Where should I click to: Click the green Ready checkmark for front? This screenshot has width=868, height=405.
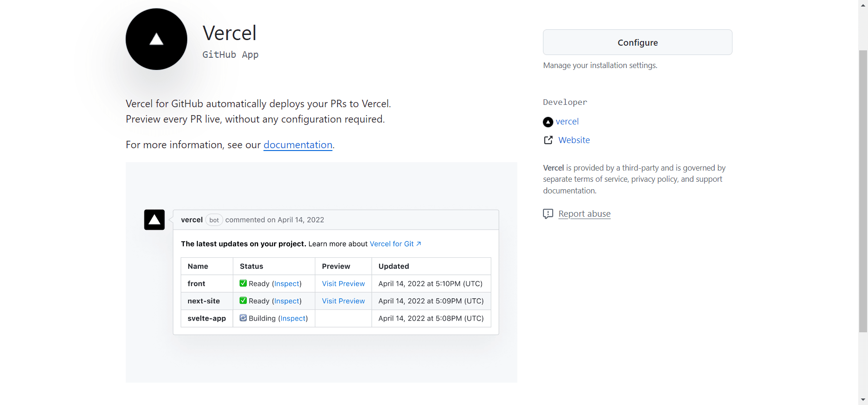coord(243,283)
